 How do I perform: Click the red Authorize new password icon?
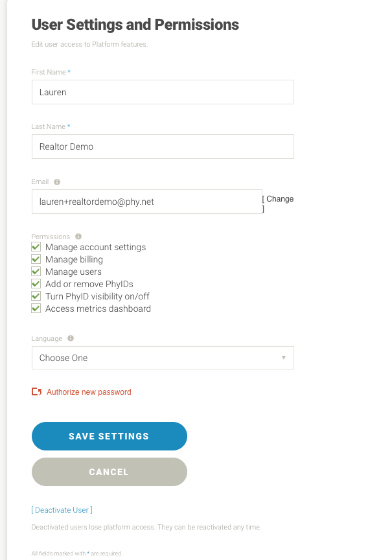coord(37,392)
